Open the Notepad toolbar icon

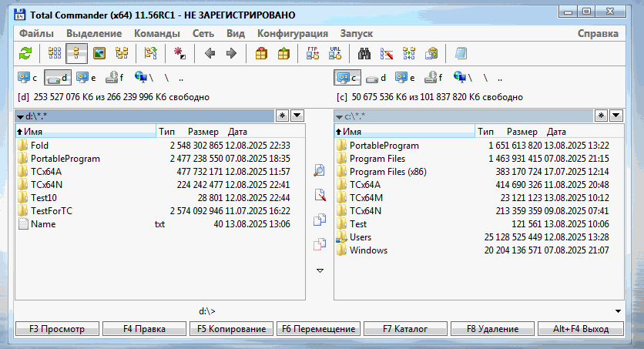[461, 53]
